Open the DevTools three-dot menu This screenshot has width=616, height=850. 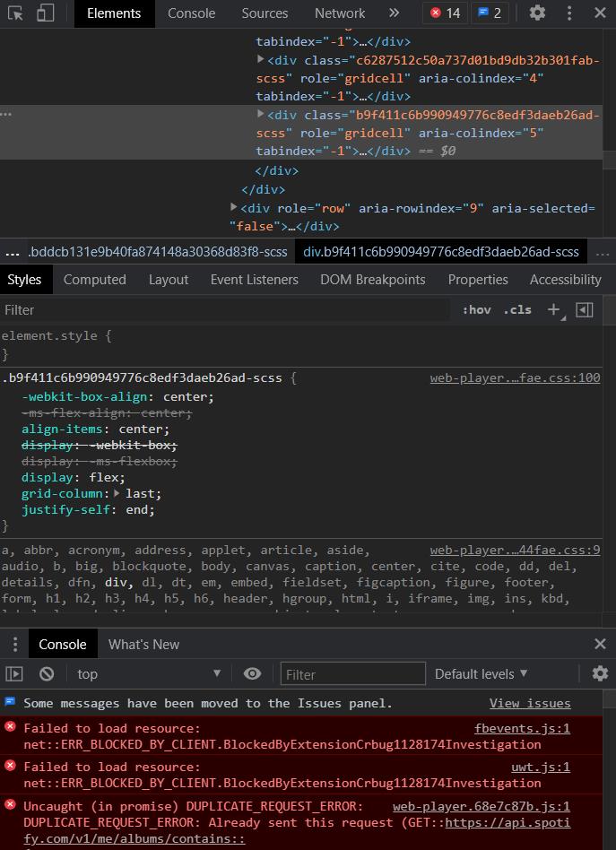pyautogui.click(x=568, y=13)
